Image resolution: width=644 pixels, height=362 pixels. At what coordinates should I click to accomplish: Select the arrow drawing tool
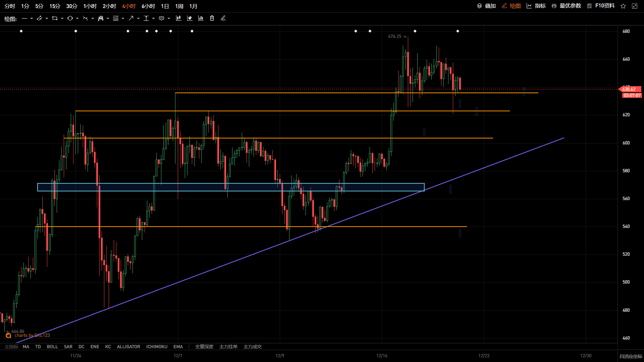point(131,18)
